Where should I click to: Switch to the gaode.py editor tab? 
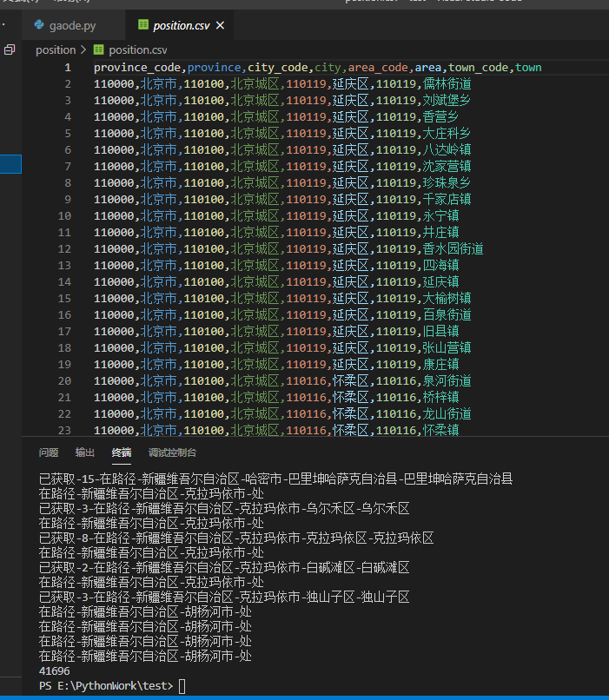[73, 25]
